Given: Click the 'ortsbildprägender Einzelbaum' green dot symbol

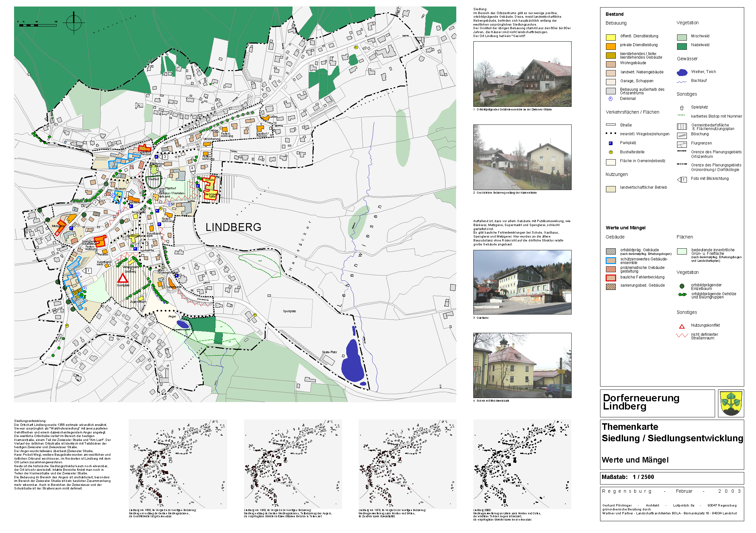Looking at the screenshot, I should 682,286.
